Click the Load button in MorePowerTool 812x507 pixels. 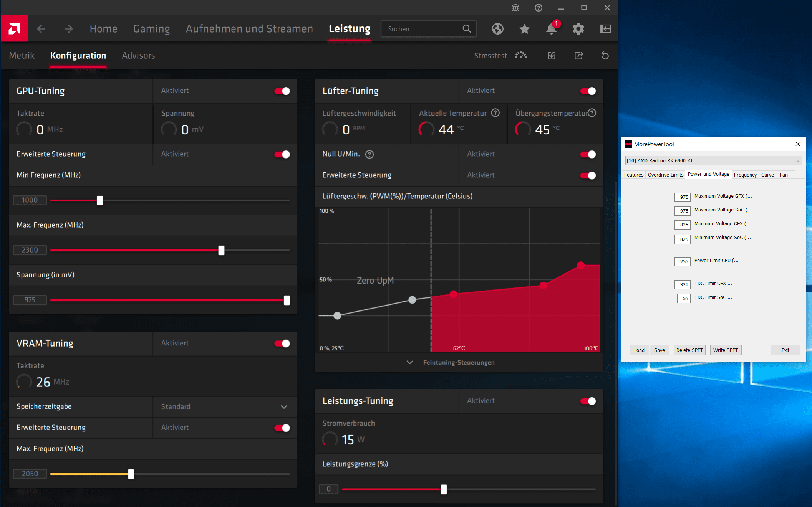pos(639,350)
